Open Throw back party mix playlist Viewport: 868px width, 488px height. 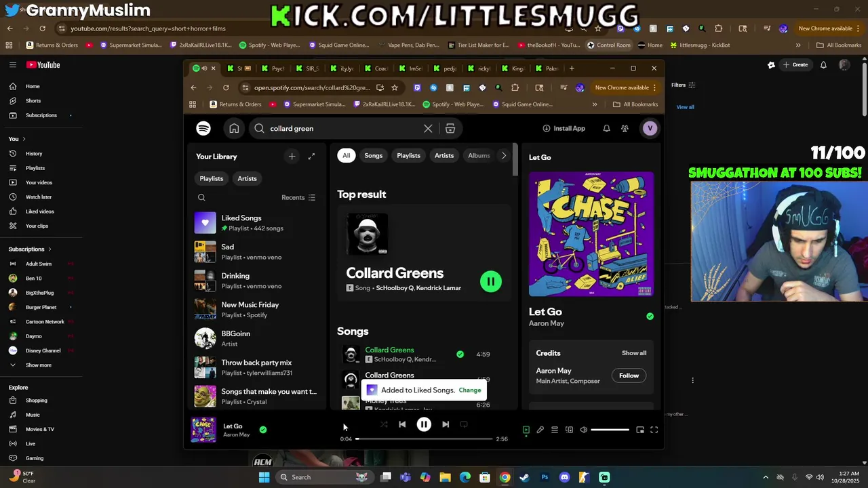coord(256,367)
